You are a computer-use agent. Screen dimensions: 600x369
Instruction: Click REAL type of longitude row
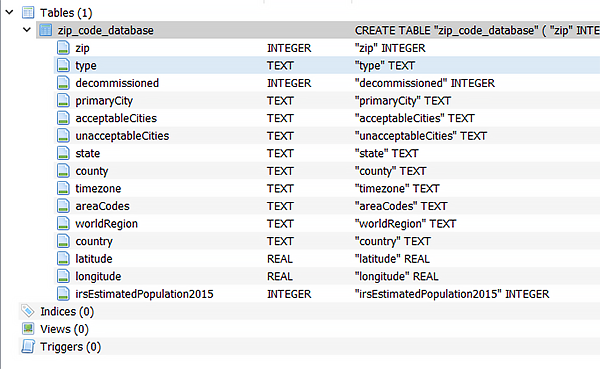280,276
